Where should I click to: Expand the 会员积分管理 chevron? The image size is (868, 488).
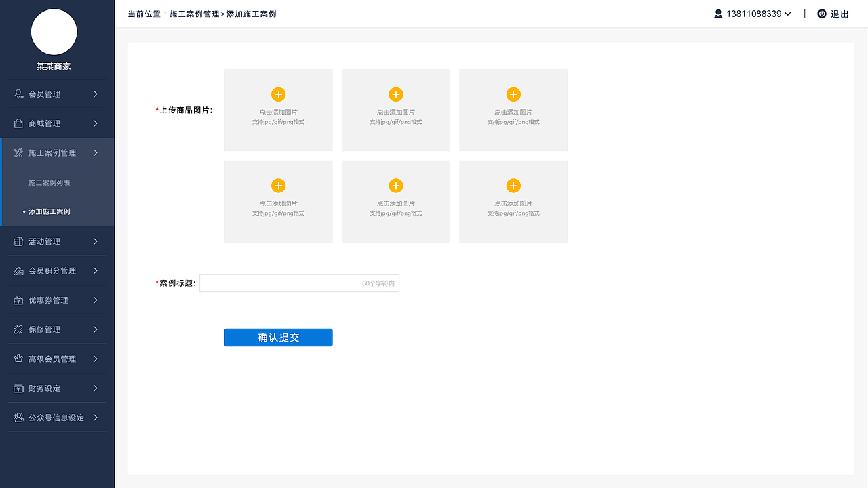pyautogui.click(x=96, y=271)
